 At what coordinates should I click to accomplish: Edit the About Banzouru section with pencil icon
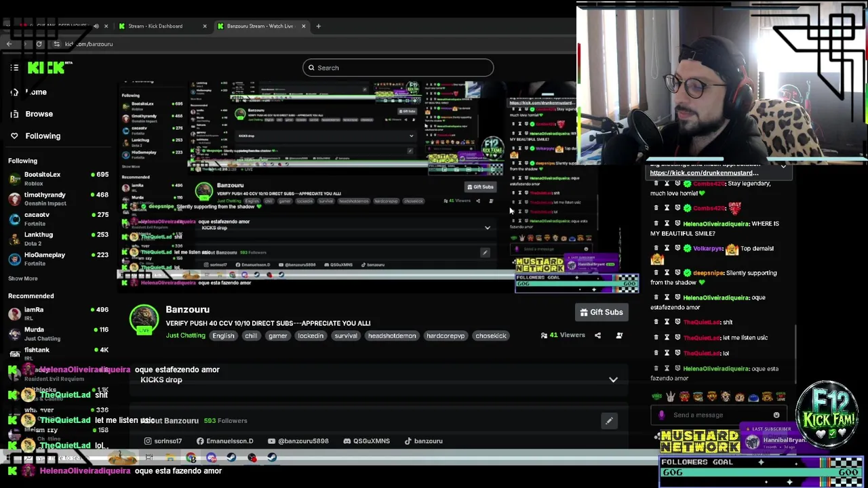(609, 421)
